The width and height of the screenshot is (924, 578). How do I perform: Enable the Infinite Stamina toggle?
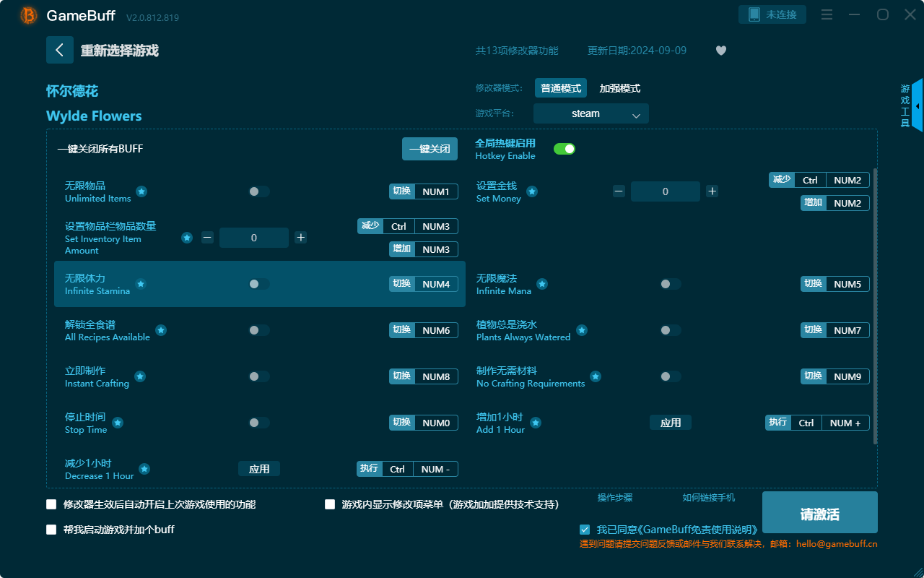coord(258,284)
